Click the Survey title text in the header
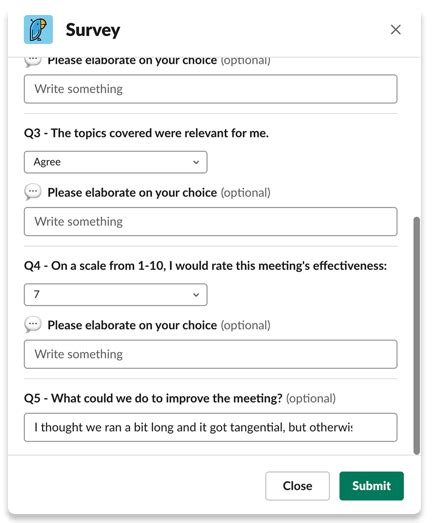Viewport: 432px width, 523px height. pyautogui.click(x=93, y=30)
